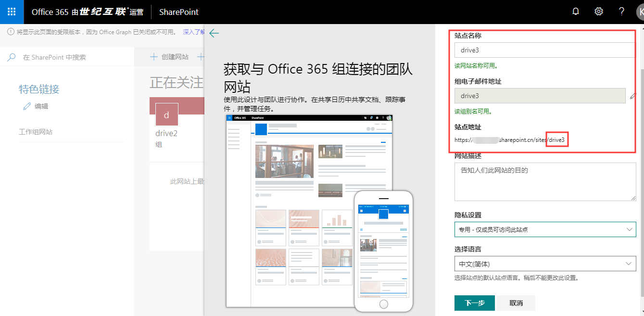Viewport: 644px width, 316px height.
Task: Click the plus icon for 创建网站
Action: tap(154, 57)
